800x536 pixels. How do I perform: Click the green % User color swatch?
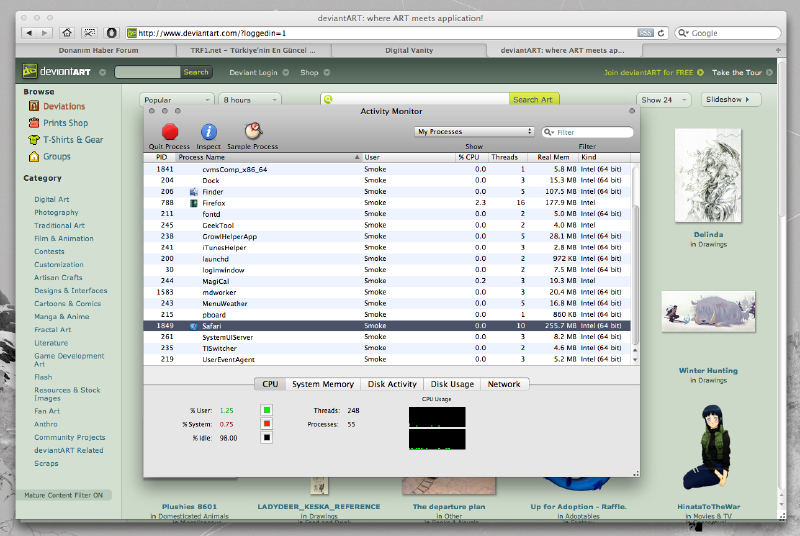[x=266, y=410]
